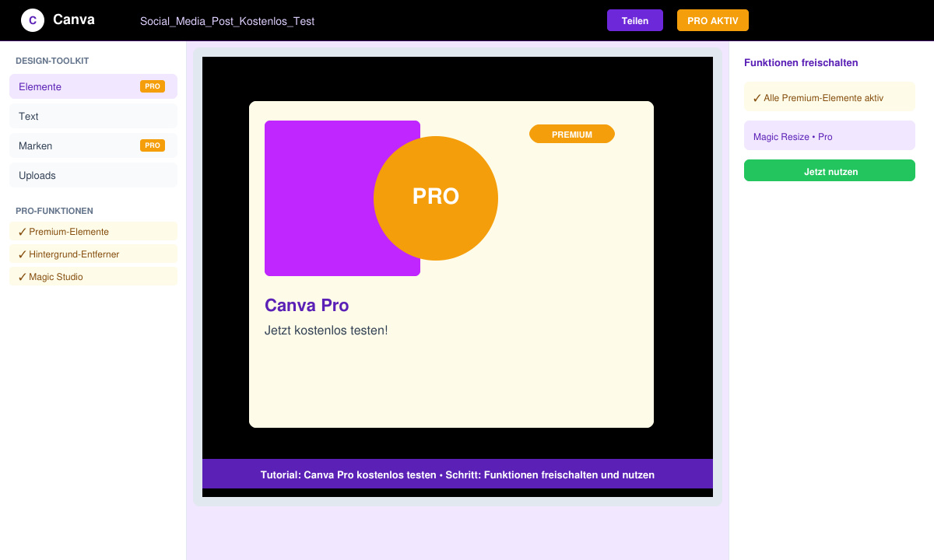
Task: Click the file name Social_Media_Post_Kostenlos_Test
Action: (227, 21)
